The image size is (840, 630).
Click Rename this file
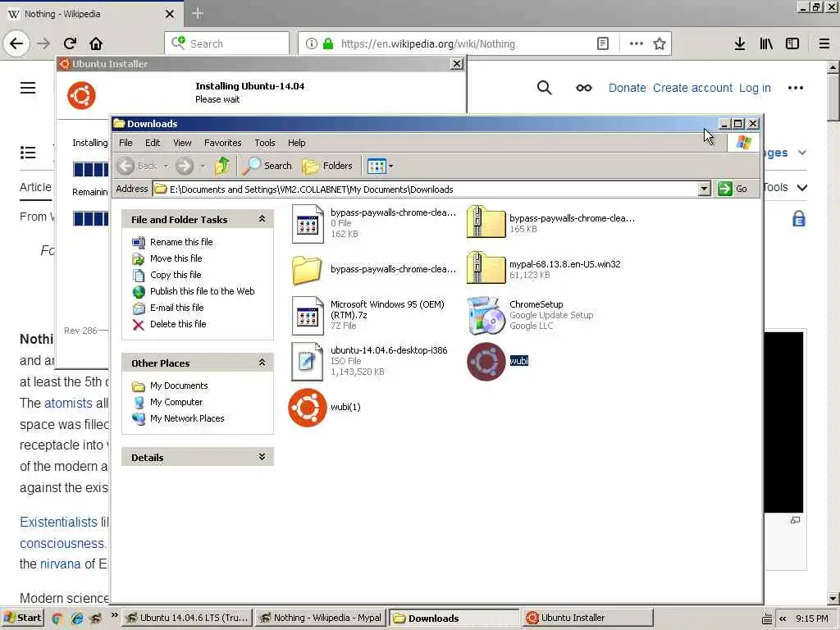tap(181, 242)
